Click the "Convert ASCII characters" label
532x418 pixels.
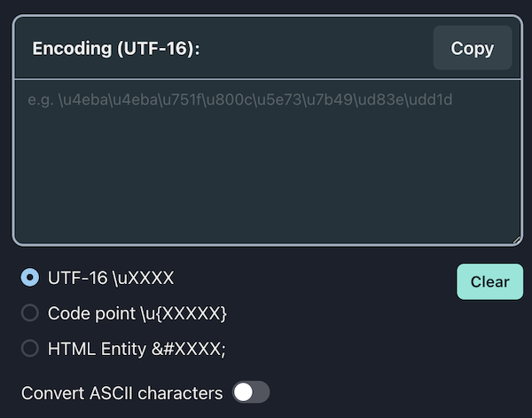click(121, 393)
